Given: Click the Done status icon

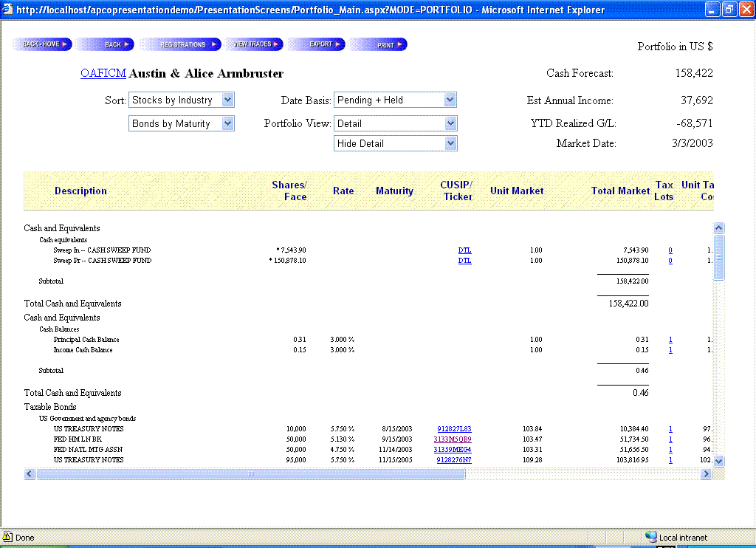Looking at the screenshot, I should click(7, 537).
